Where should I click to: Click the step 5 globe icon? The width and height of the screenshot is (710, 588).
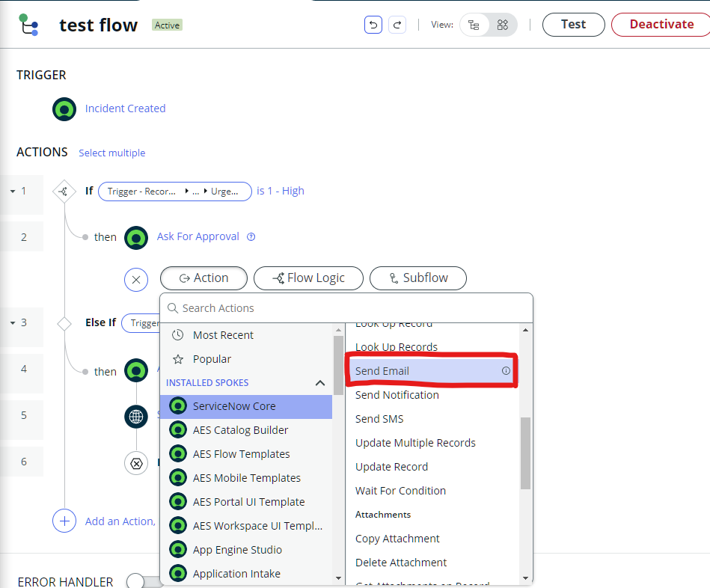[x=136, y=417]
